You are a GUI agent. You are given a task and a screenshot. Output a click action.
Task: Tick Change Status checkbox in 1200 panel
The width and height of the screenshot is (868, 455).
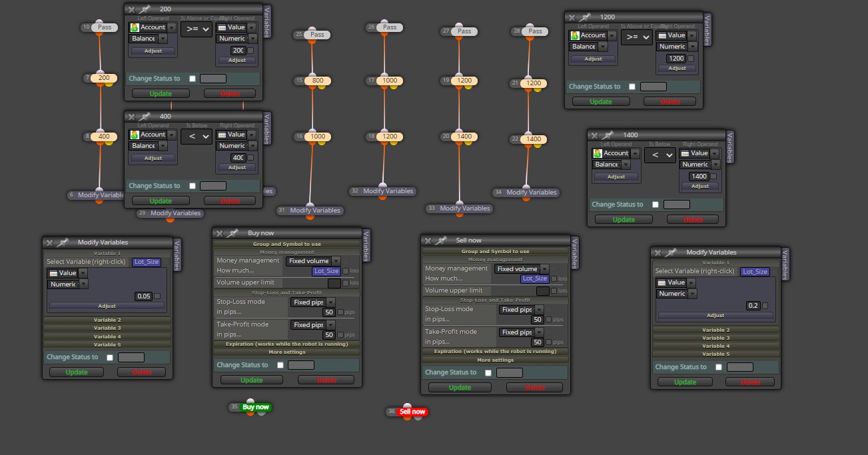(632, 87)
